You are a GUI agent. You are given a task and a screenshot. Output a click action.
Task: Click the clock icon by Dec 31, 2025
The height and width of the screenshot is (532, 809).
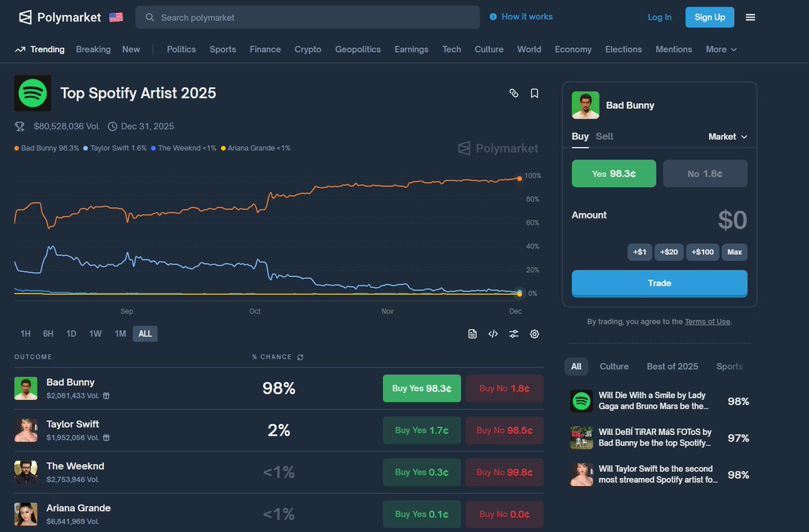click(113, 126)
